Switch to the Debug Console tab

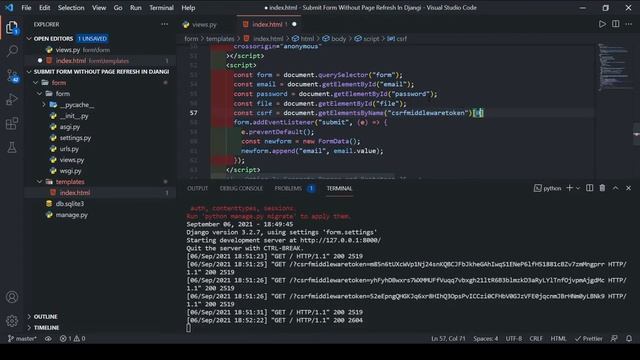click(x=241, y=189)
